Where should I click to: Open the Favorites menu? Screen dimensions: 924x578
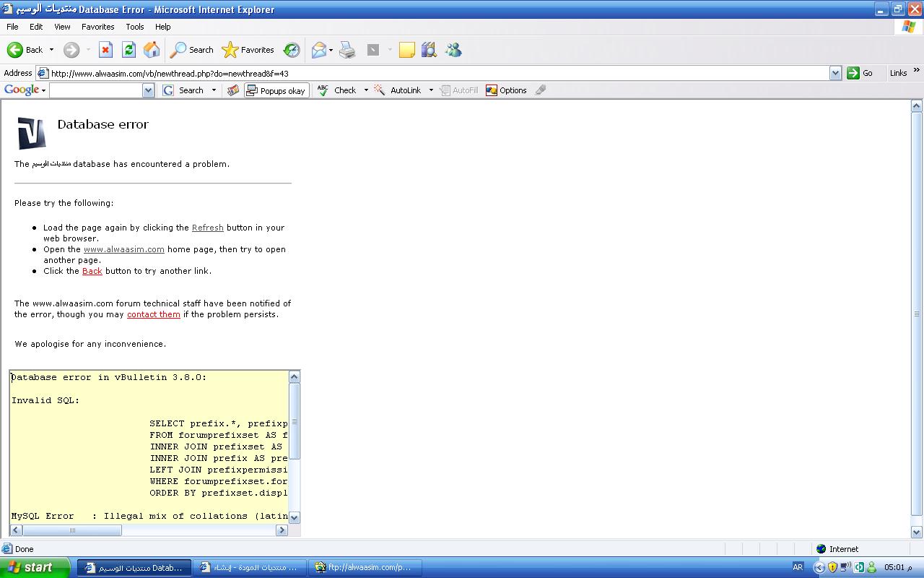click(x=97, y=27)
